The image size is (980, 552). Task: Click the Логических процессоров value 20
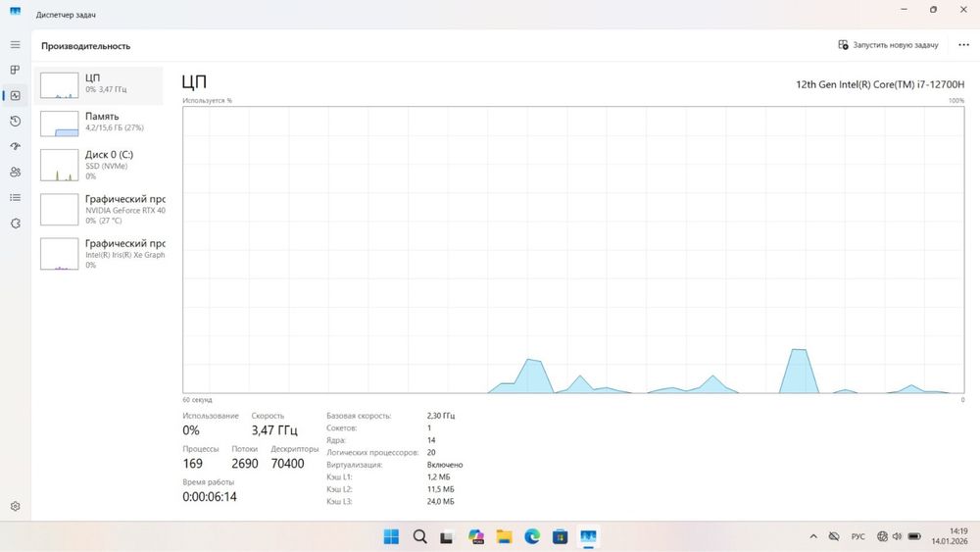pyautogui.click(x=431, y=452)
